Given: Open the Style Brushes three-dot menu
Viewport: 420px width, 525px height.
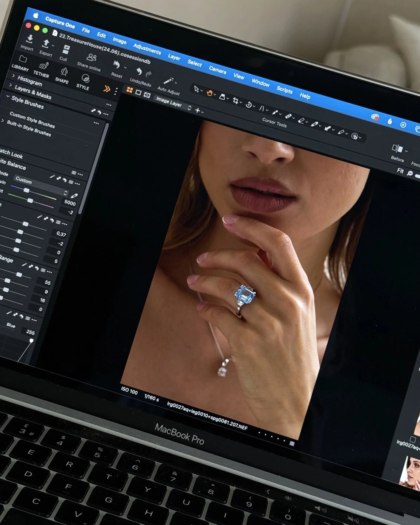Looking at the screenshot, I should (x=96, y=123).
